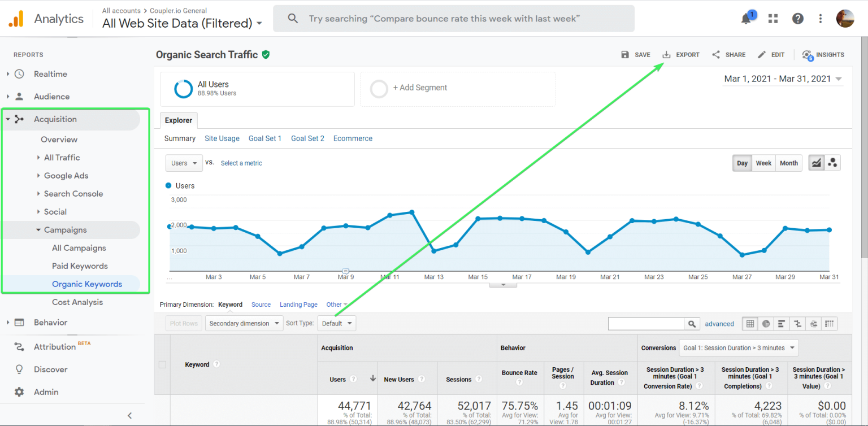
Task: Switch chart granularity to Week
Action: click(763, 163)
